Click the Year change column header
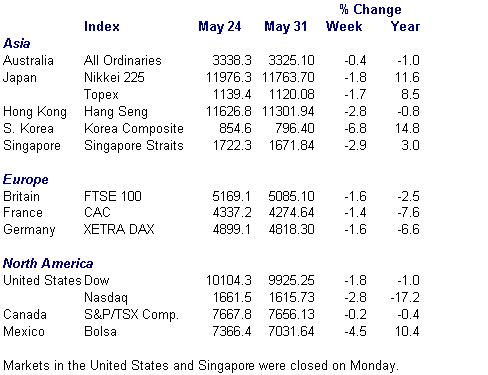The image size is (488, 375). pos(405,26)
